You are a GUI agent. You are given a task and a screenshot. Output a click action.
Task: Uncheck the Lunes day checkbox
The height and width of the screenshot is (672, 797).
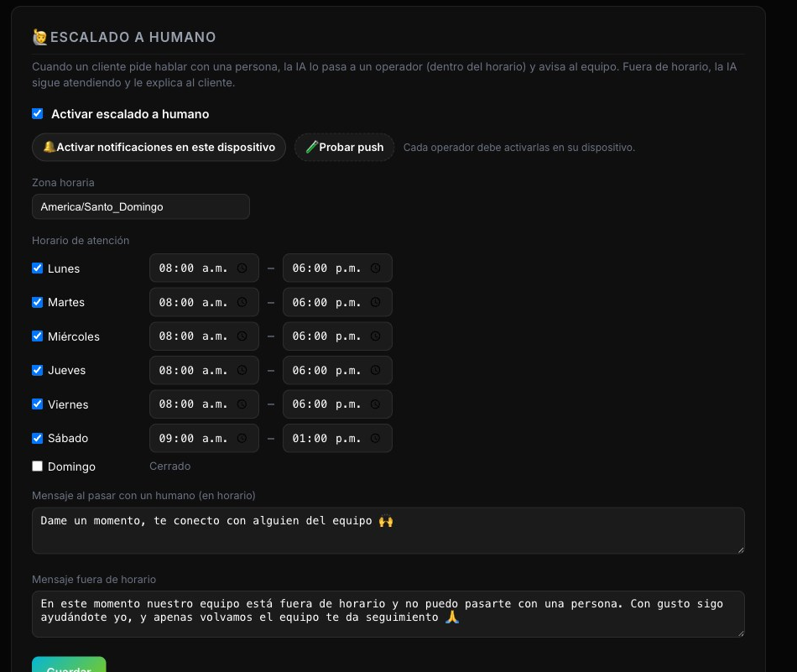pyautogui.click(x=38, y=268)
